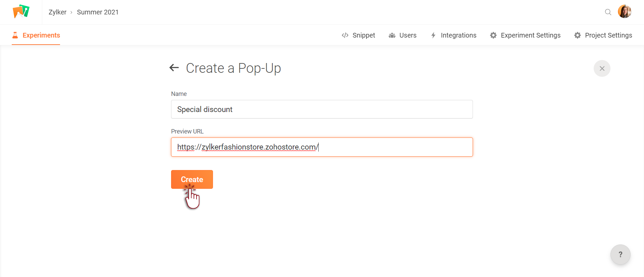The image size is (644, 277).
Task: Open the help question mark button
Action: (621, 255)
